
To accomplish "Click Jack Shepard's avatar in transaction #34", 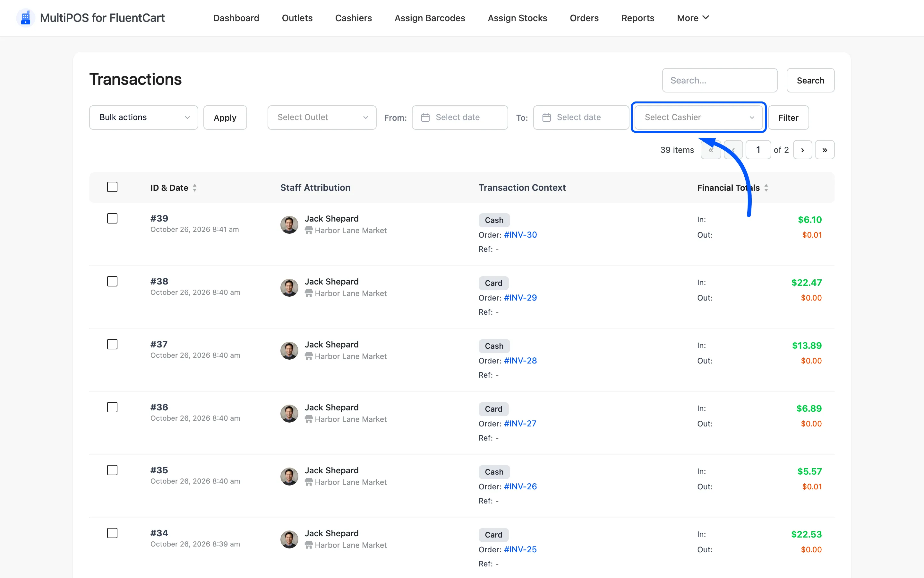I will tap(289, 539).
